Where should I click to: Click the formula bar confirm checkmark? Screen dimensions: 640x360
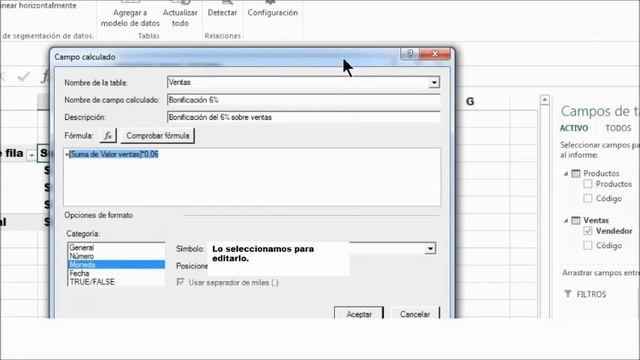click(23, 76)
